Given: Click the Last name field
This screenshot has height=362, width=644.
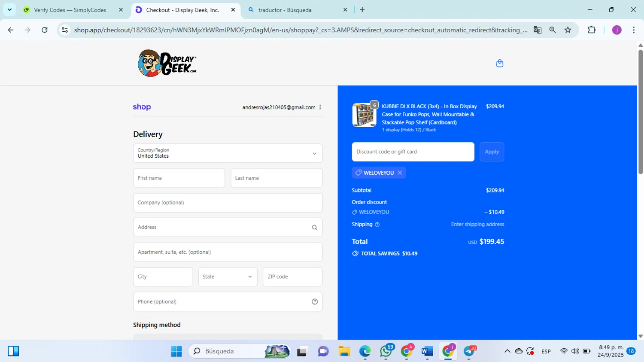Looking at the screenshot, I should (x=276, y=178).
